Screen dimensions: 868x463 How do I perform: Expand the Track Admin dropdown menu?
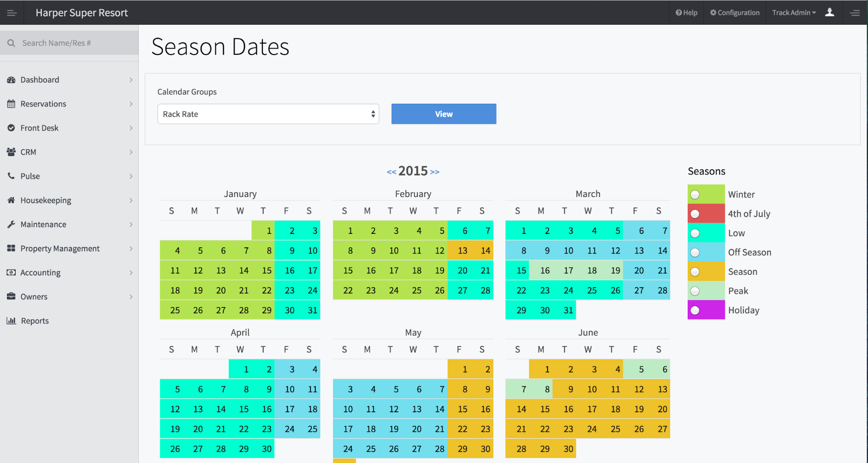[x=794, y=13]
